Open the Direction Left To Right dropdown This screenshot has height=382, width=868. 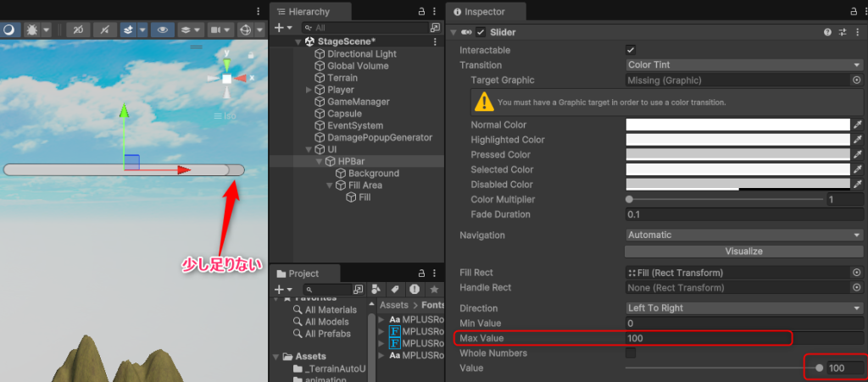point(743,308)
